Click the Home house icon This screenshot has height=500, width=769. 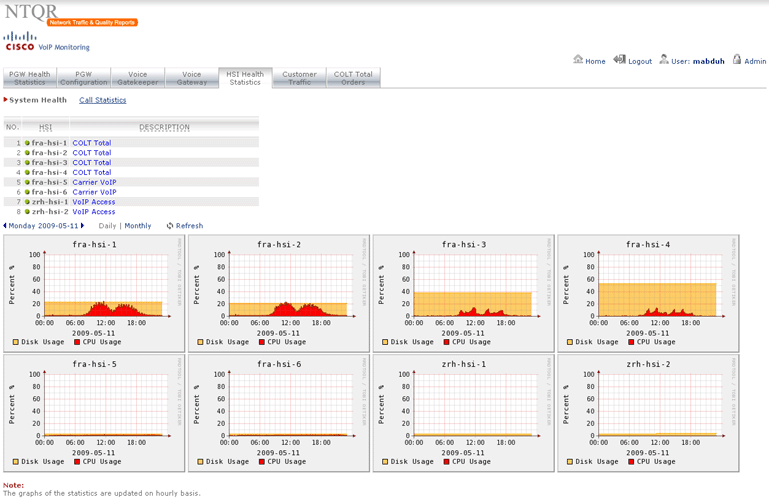578,60
